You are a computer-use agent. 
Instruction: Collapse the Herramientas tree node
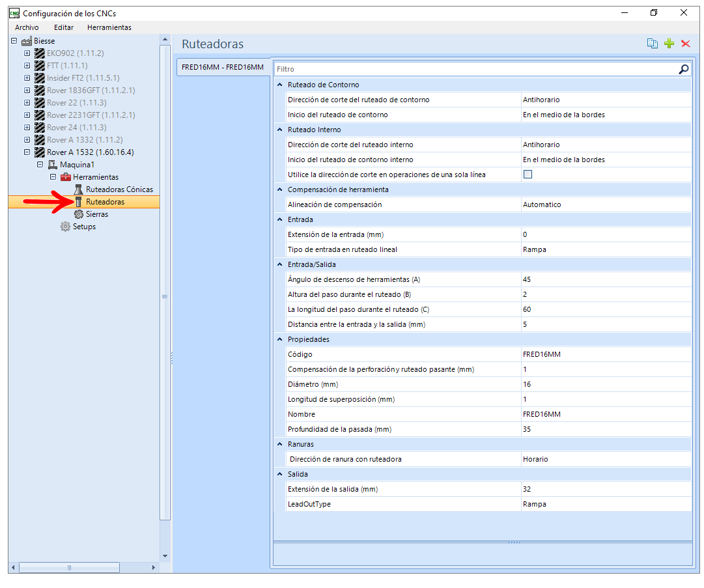click(x=53, y=177)
